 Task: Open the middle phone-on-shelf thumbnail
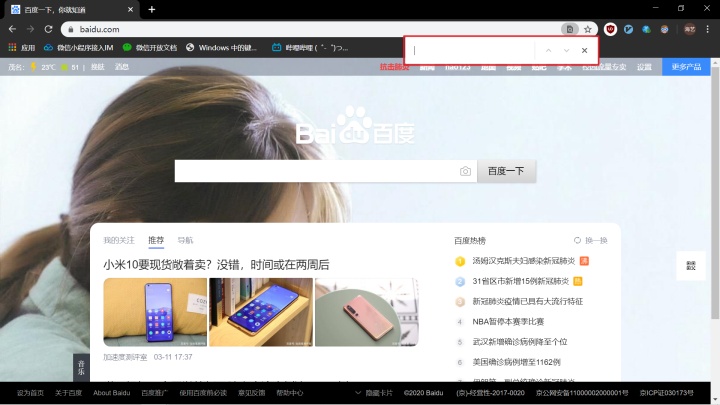click(261, 312)
